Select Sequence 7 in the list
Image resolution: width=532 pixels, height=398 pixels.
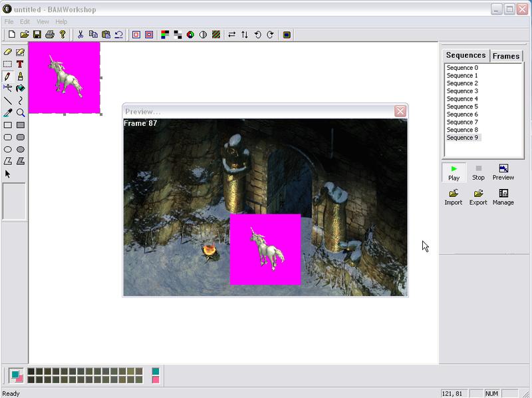[x=462, y=122]
